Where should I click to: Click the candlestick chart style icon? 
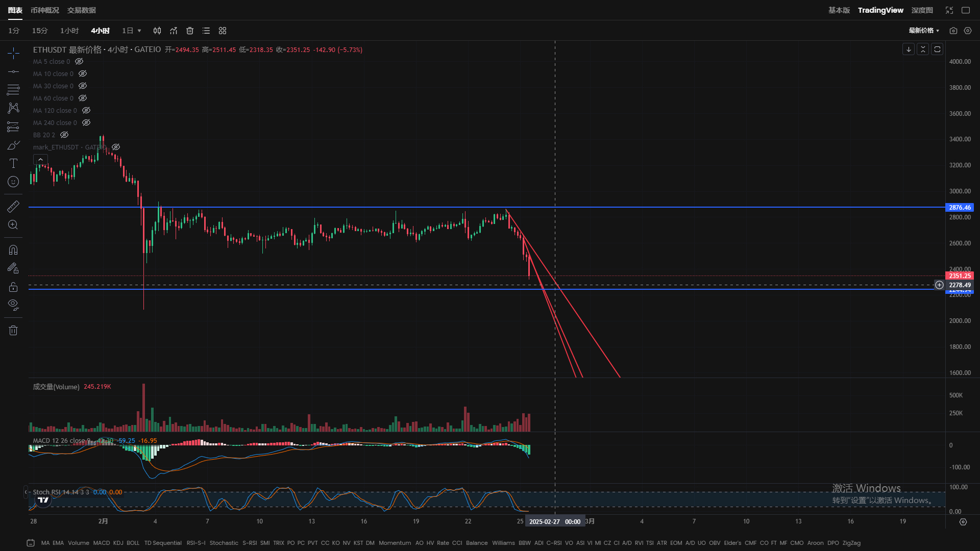click(x=157, y=31)
